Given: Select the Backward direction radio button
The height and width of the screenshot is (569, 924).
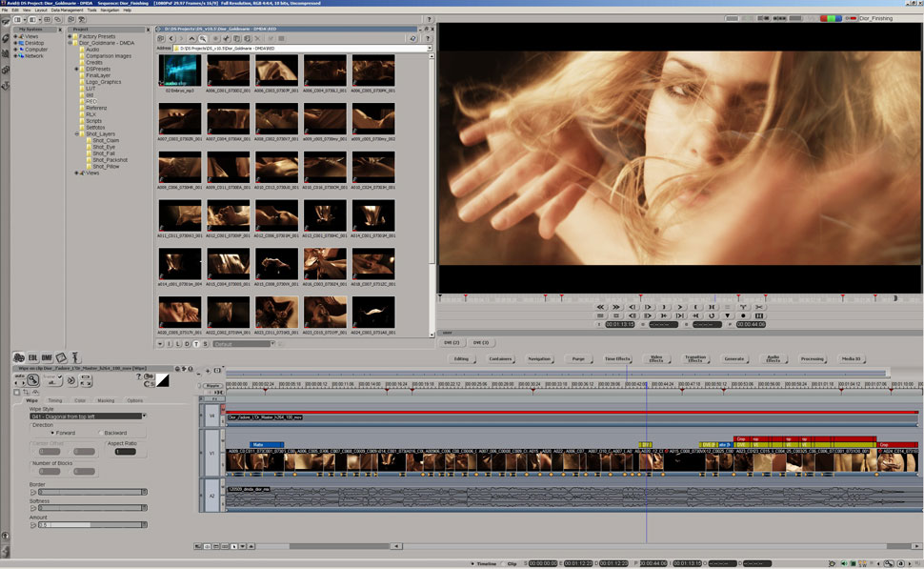Looking at the screenshot, I should (99, 432).
